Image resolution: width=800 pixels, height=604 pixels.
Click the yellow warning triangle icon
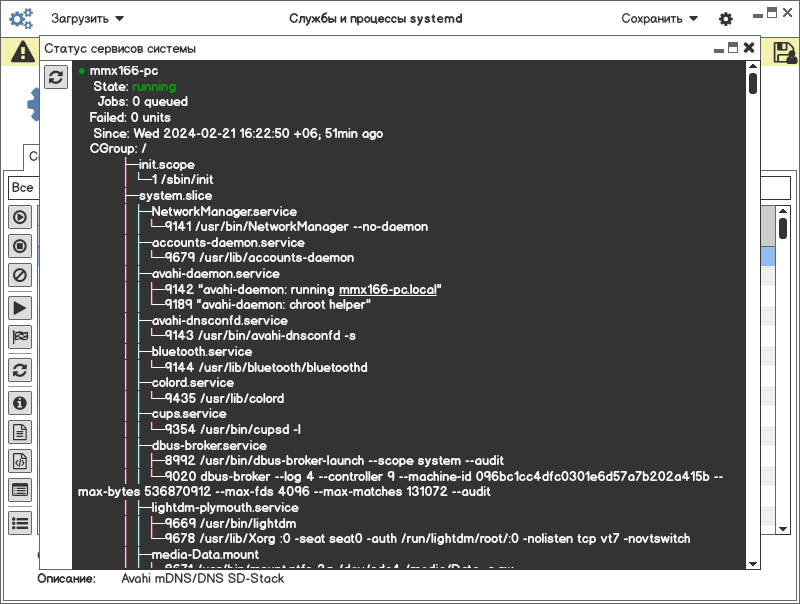tap(23, 52)
